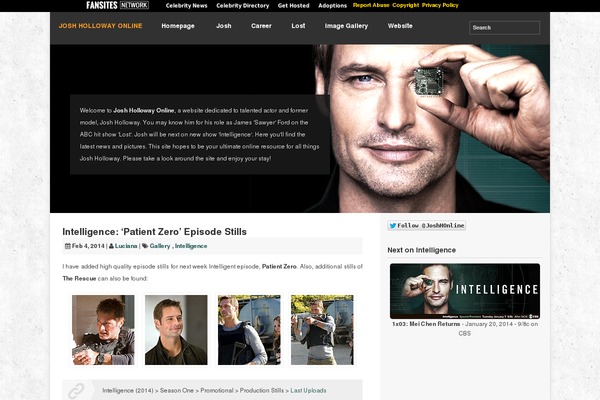This screenshot has width=600, height=400.
Task: Click bold 'The Rescue' in post text
Action: pos(79,279)
